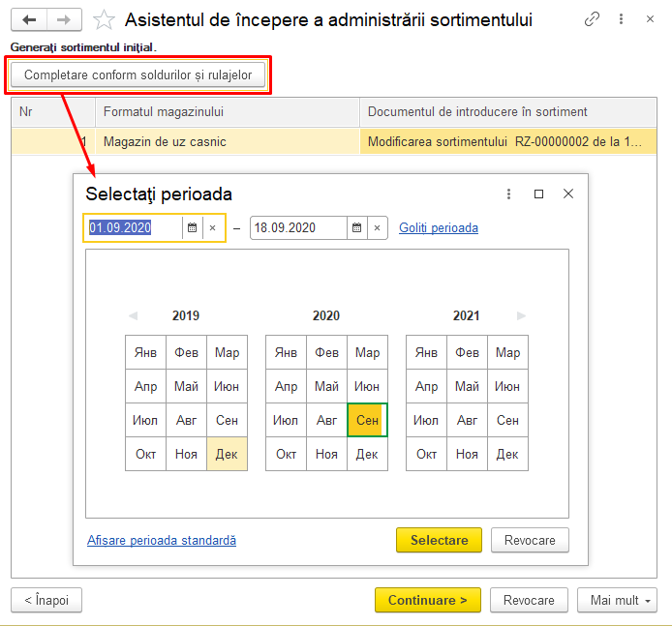Click the back navigation arrow
The width and height of the screenshot is (672, 626).
[29, 20]
